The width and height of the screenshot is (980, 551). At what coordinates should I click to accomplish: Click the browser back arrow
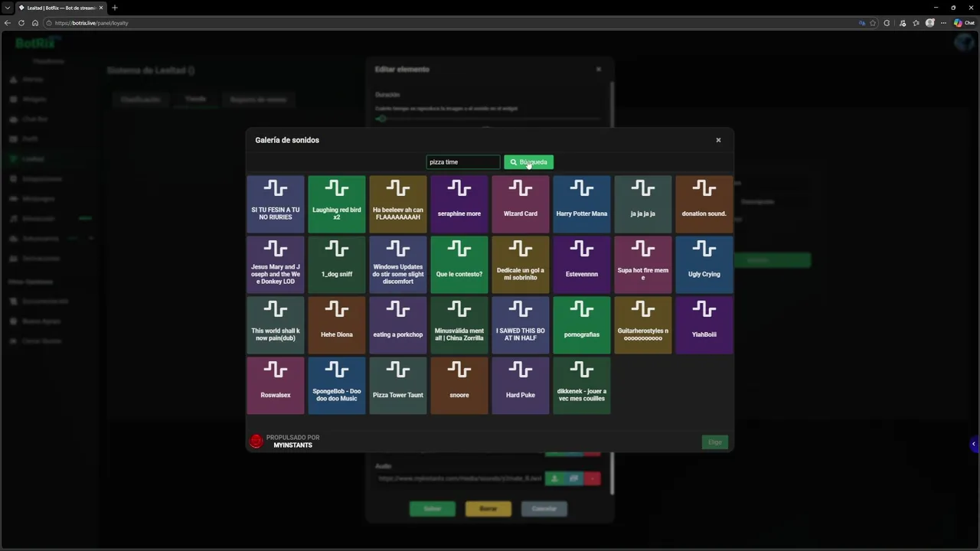[x=8, y=23]
